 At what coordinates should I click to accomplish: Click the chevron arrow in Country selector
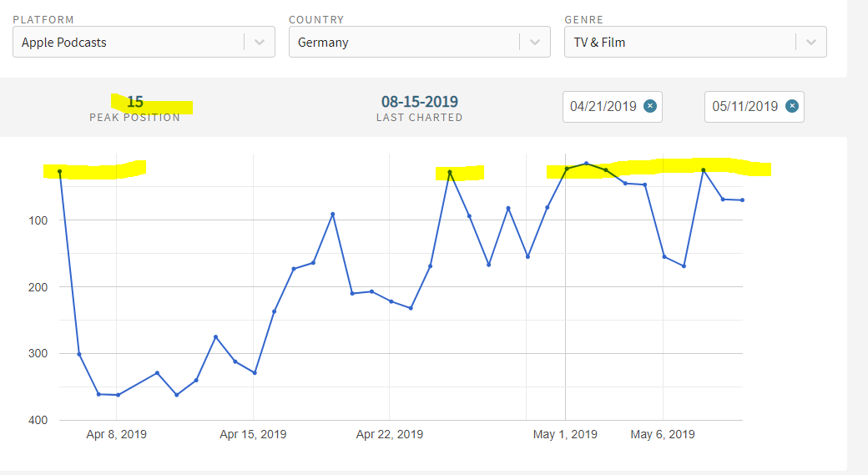[x=535, y=42]
